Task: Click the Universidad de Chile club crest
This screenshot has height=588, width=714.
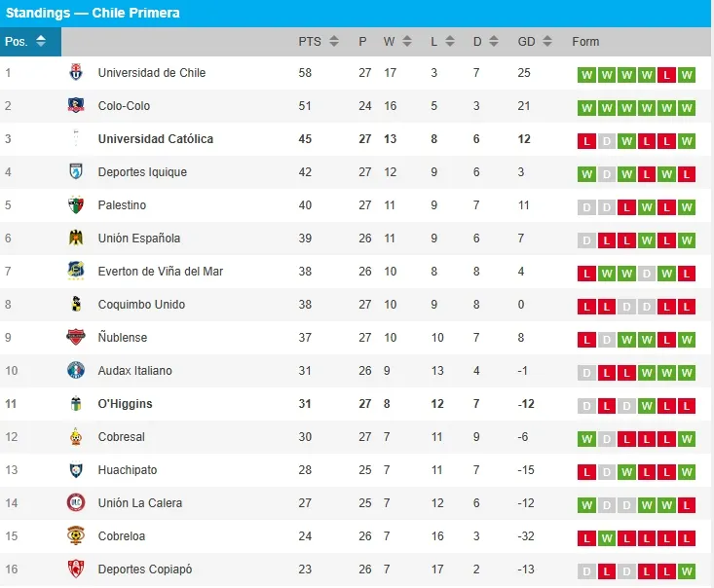Action: 76,73
